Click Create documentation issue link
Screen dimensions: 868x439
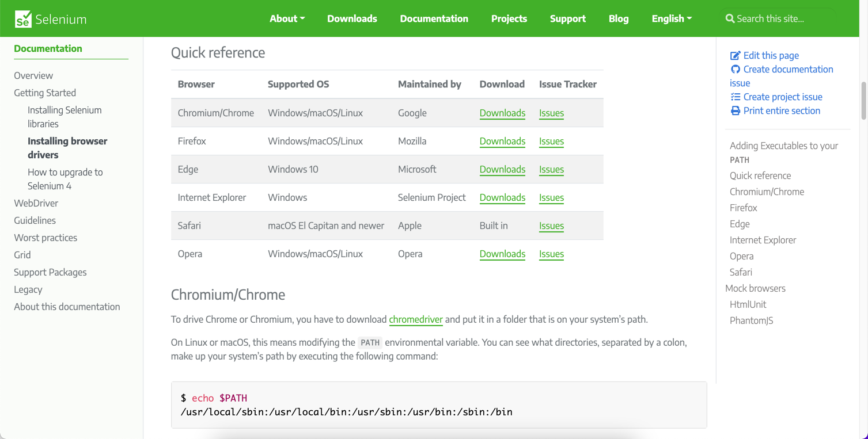point(782,76)
